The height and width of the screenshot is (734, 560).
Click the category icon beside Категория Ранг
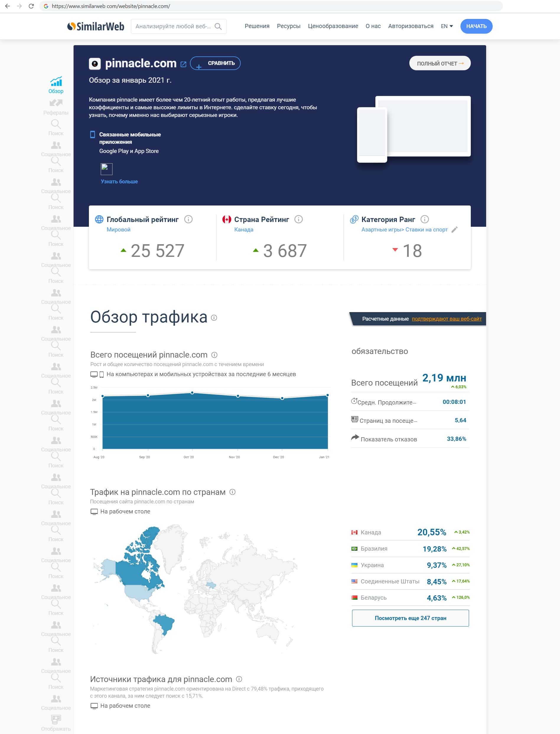(x=354, y=219)
